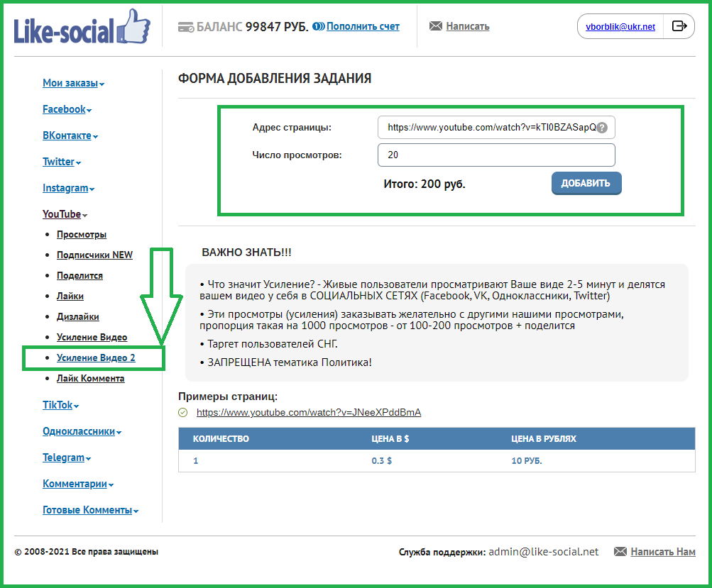Click the quantity cell showing 1
Screen dimensions: 712x588
coord(196,461)
